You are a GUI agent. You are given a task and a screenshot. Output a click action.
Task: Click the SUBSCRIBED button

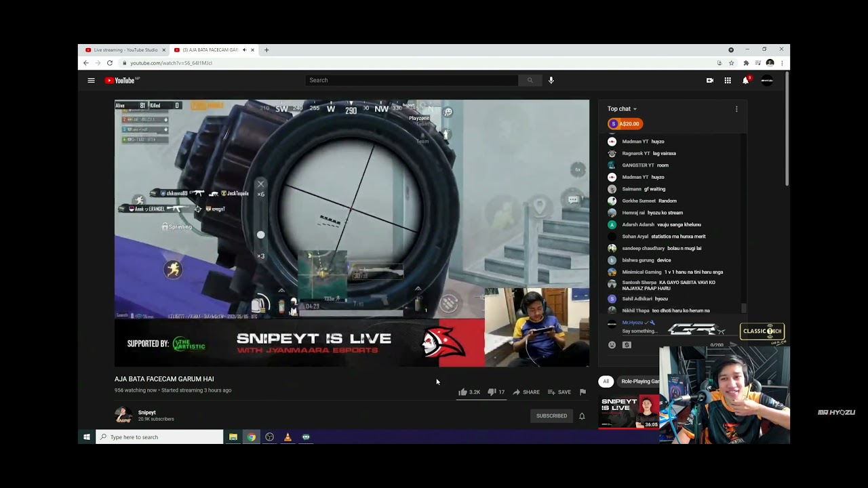(x=551, y=416)
